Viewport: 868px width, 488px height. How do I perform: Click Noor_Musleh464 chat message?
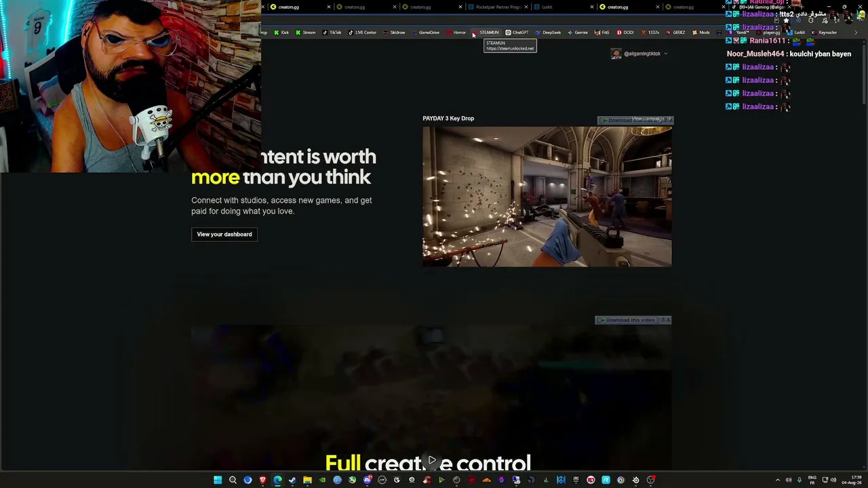point(789,54)
